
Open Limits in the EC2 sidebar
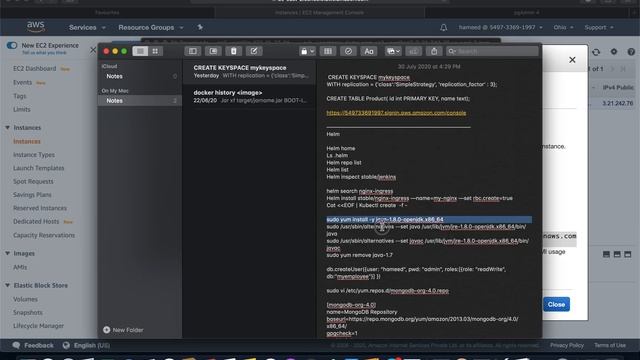[22, 109]
